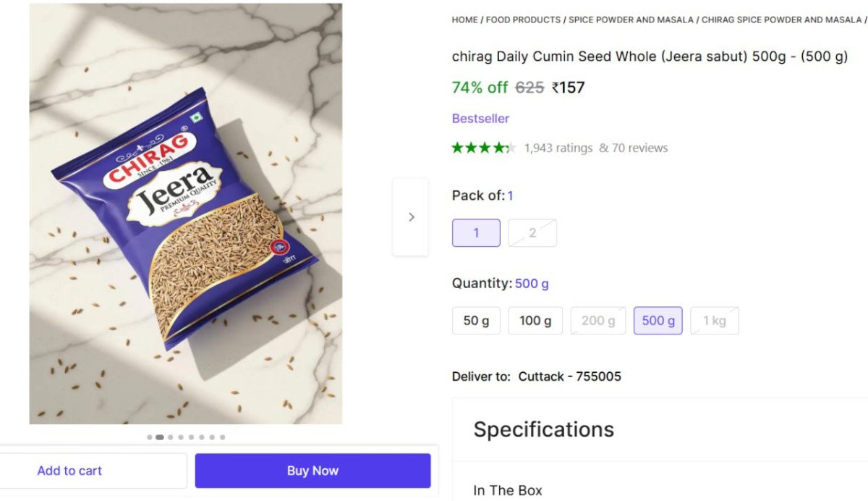Choose the 1 kg quantity
This screenshot has height=501, width=868.
point(714,321)
